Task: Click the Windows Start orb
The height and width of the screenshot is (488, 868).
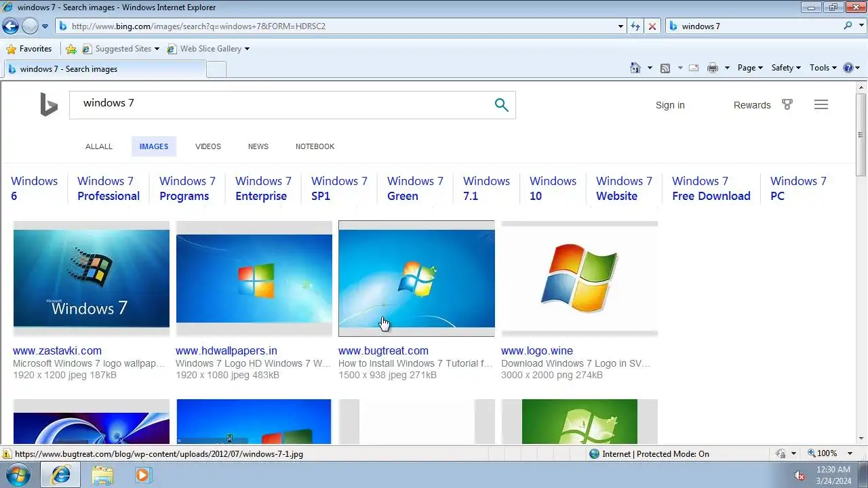Action: coord(18,474)
